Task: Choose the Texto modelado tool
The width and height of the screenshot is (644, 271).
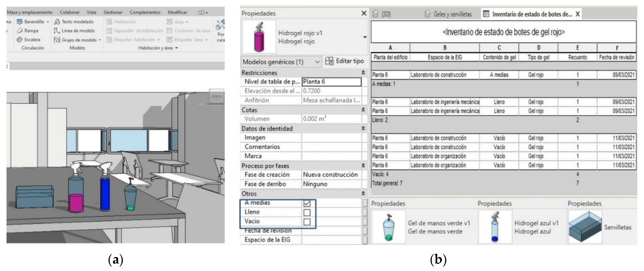Action: (x=57, y=22)
